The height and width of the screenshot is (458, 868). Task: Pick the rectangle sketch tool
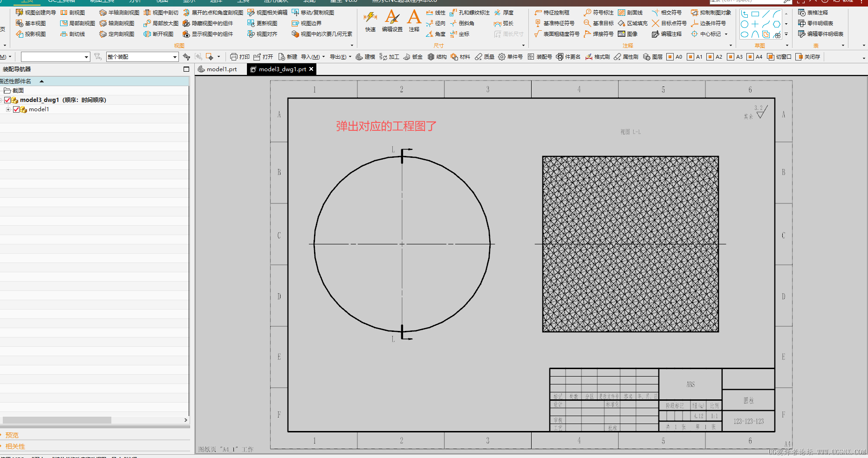tap(755, 14)
